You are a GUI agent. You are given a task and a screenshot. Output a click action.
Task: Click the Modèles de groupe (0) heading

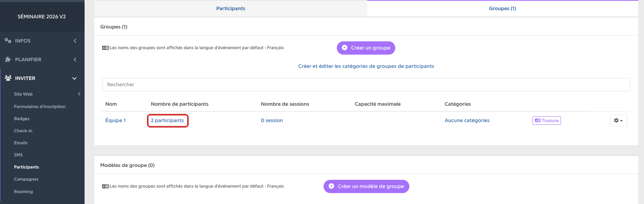point(127,165)
